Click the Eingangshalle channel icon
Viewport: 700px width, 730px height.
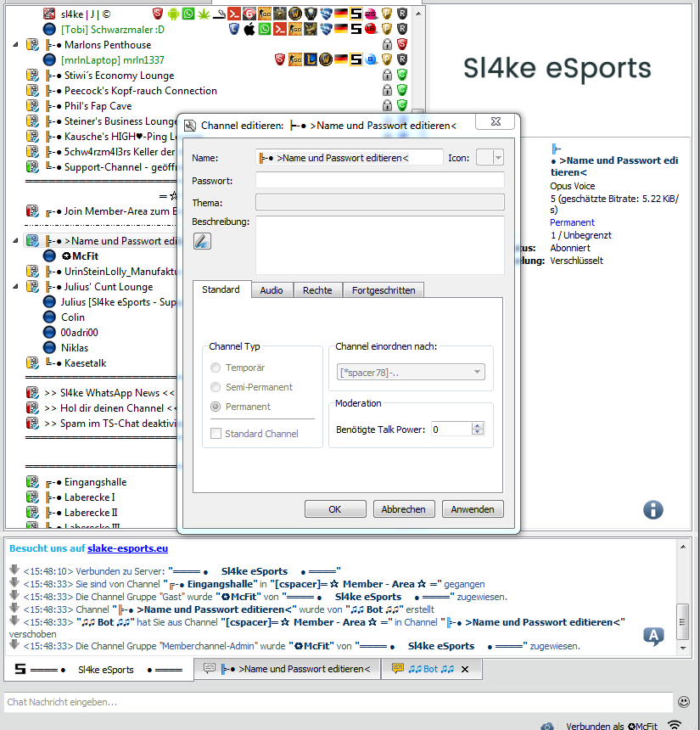[32, 482]
